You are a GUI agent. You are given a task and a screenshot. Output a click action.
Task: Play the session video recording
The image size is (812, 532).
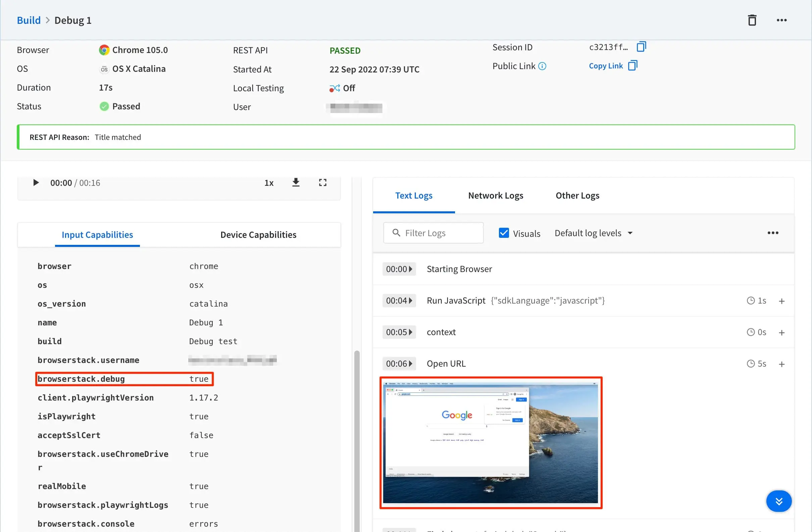36,183
